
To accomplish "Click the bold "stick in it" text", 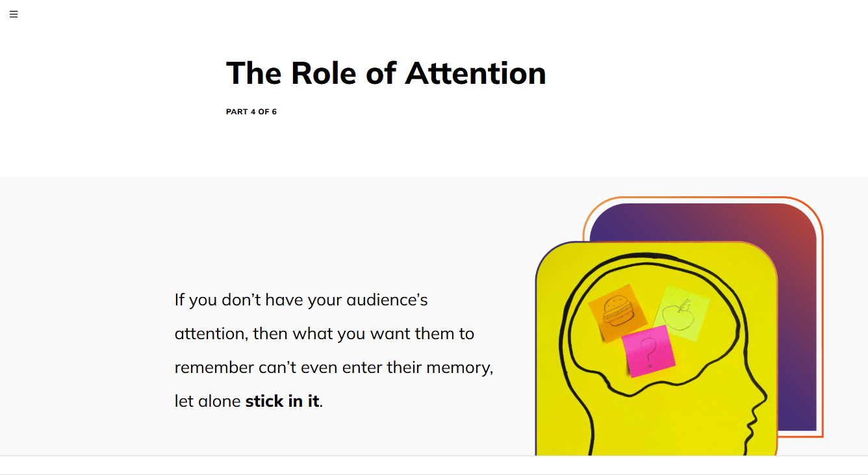I will coord(282,402).
